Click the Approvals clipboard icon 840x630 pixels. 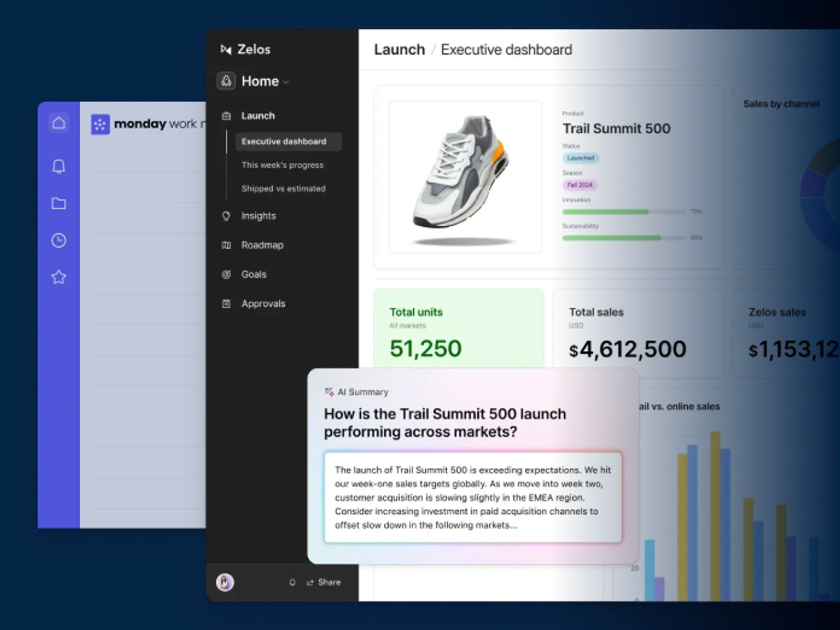(x=226, y=303)
